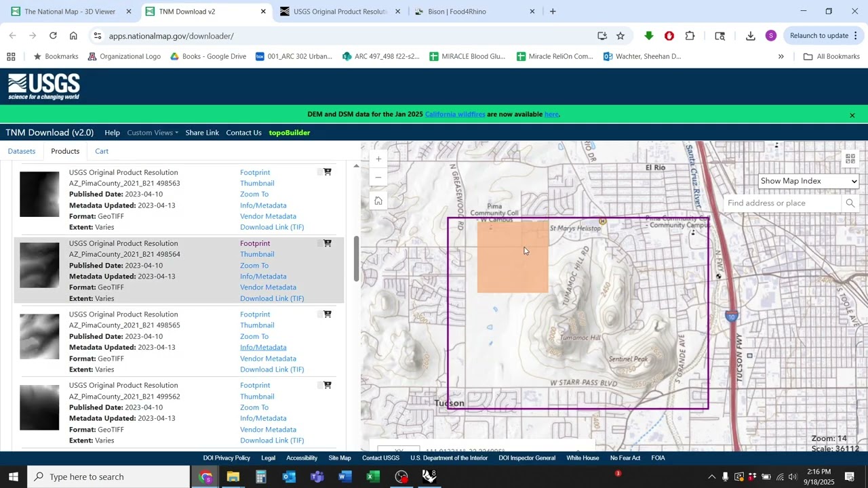Viewport: 868px width, 488px height.
Task: Open thumbnail image of 498565 product
Action: tap(39, 336)
